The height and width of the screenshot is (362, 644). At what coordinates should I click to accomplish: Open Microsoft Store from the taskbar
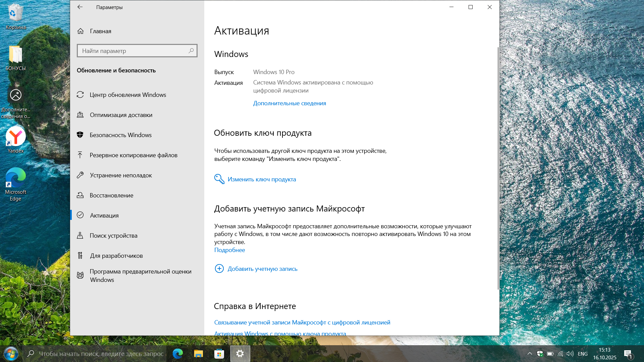click(x=219, y=354)
